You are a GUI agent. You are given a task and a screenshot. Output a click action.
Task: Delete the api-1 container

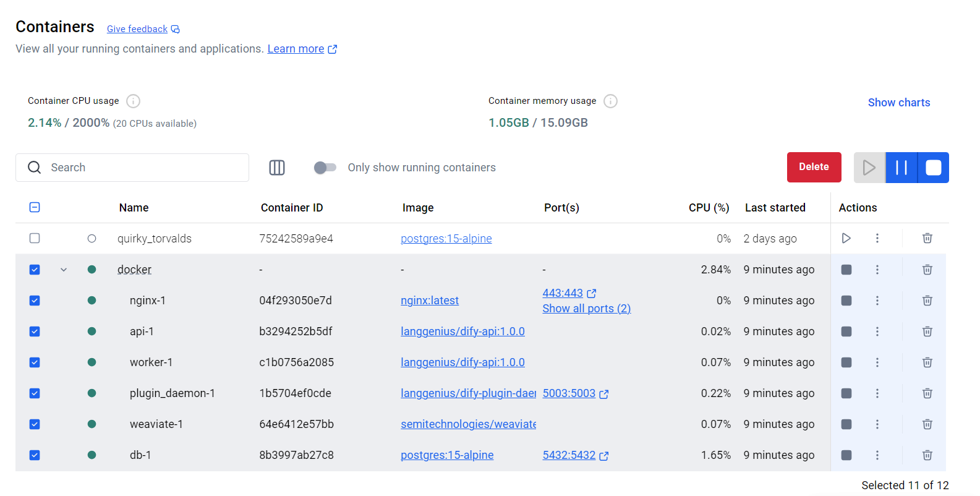[927, 331]
